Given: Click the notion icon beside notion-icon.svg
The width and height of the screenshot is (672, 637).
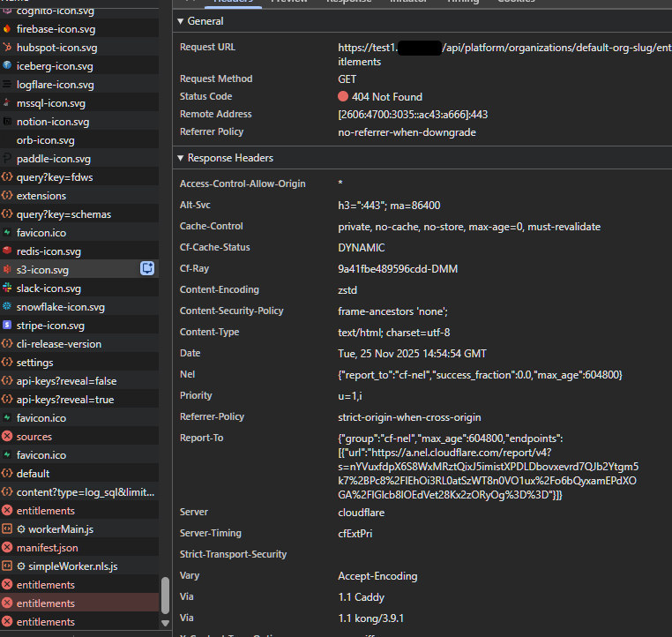Looking at the screenshot, I should (x=7, y=122).
